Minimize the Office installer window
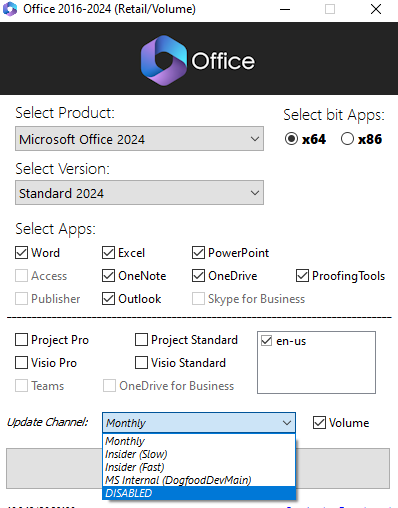This screenshot has height=508, width=398. pos(285,9)
